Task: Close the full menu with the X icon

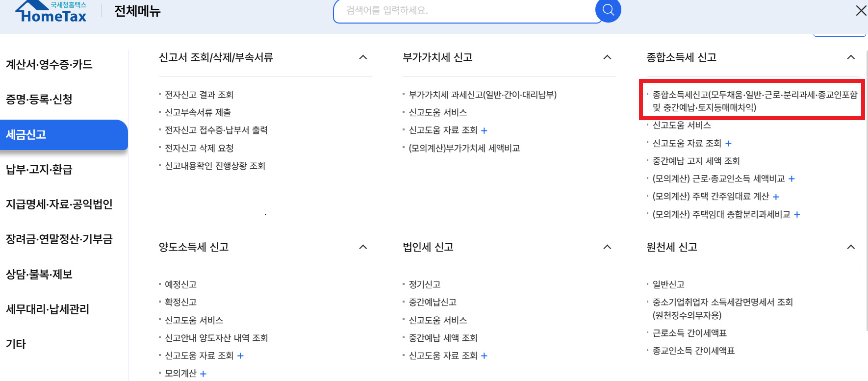Action: [x=860, y=10]
